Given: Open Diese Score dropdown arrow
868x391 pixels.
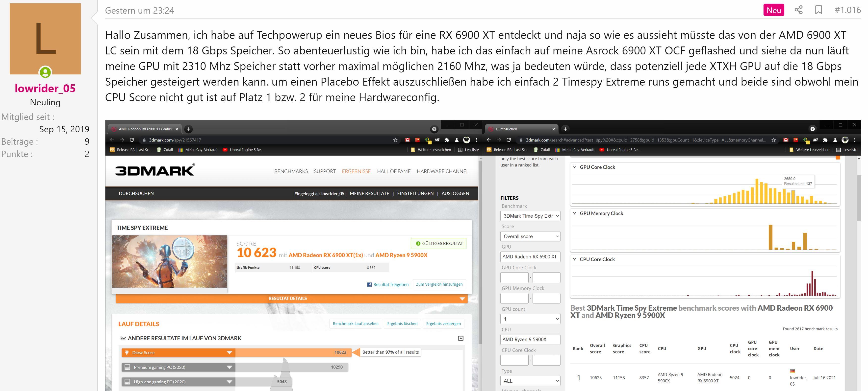Looking at the screenshot, I should click(230, 353).
